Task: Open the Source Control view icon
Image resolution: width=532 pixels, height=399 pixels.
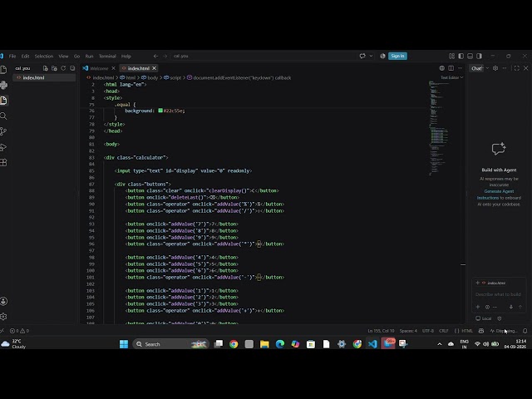Action: (3, 131)
